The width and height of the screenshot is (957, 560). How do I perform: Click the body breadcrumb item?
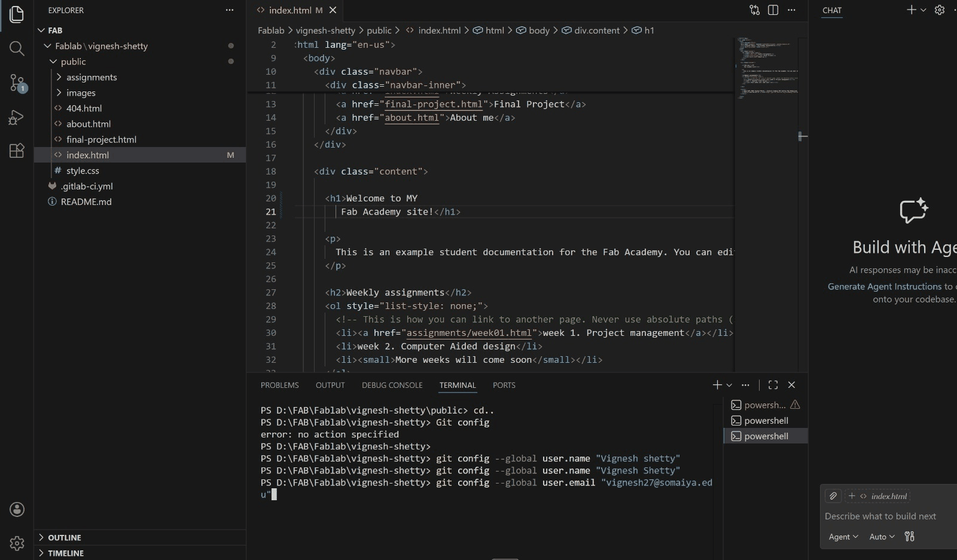(x=533, y=30)
